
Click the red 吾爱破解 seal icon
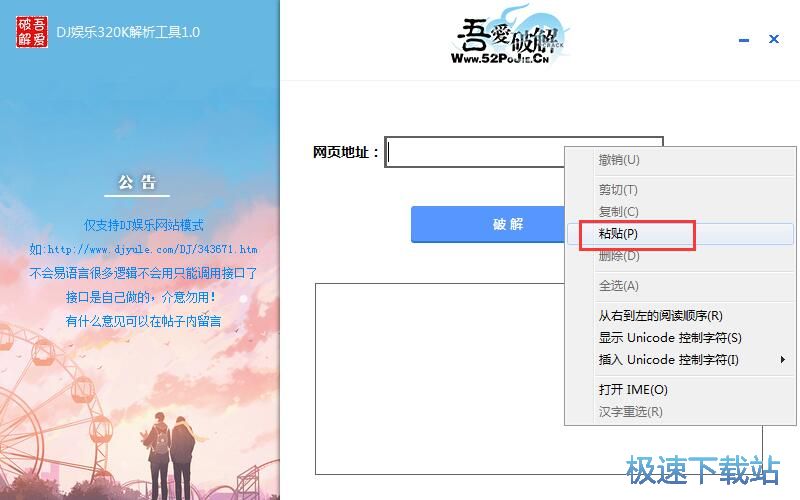coord(32,32)
